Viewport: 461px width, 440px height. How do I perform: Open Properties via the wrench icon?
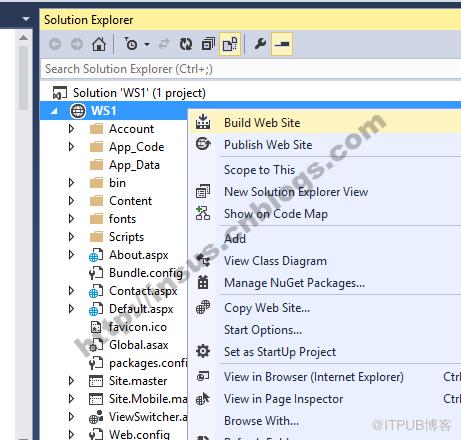point(260,44)
